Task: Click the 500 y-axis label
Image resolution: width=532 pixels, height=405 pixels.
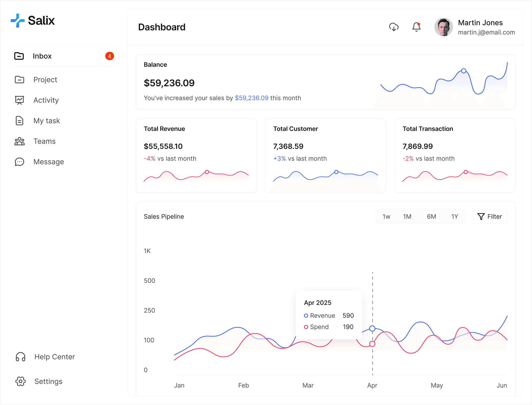Action: (149, 281)
